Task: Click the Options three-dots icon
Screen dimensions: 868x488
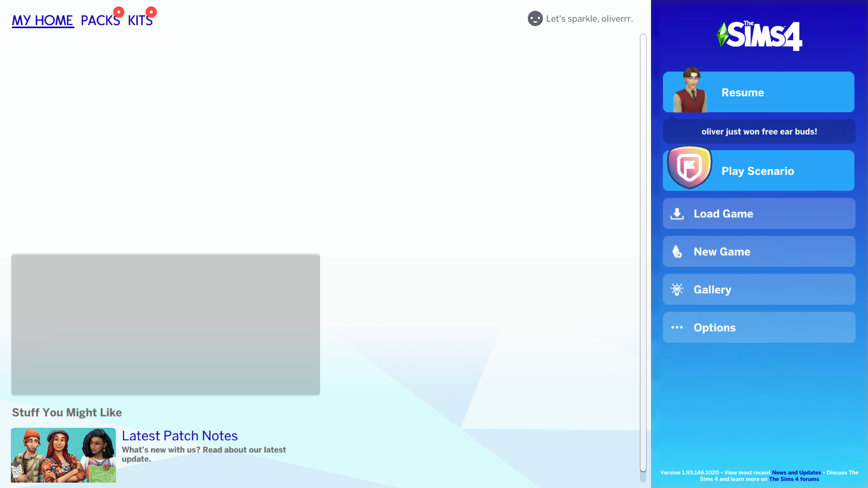Action: coord(677,328)
